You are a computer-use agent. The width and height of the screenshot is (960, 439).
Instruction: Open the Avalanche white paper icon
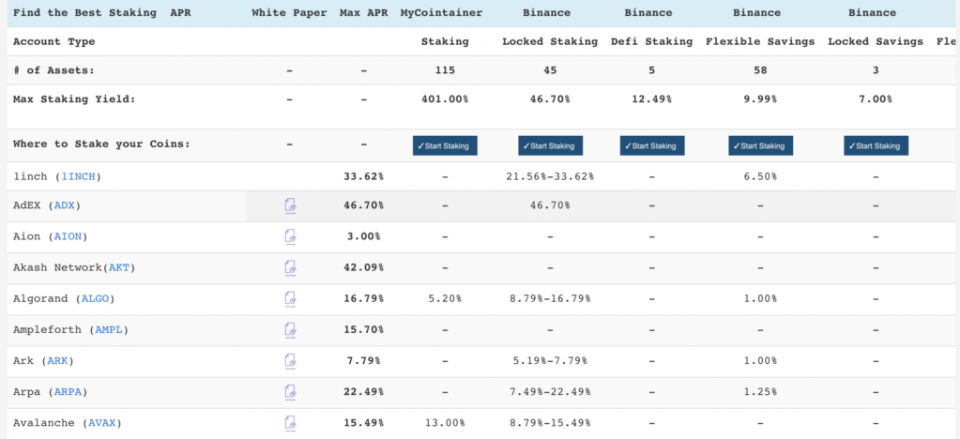pyautogui.click(x=290, y=423)
